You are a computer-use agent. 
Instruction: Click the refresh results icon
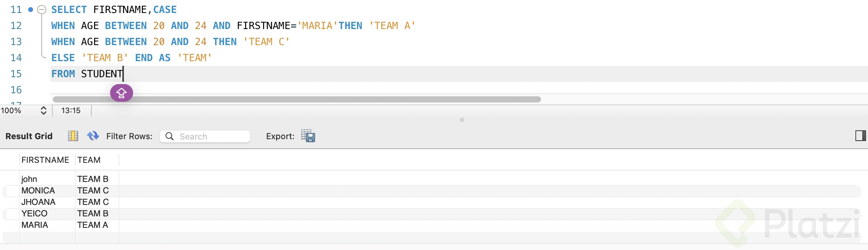pos(93,136)
